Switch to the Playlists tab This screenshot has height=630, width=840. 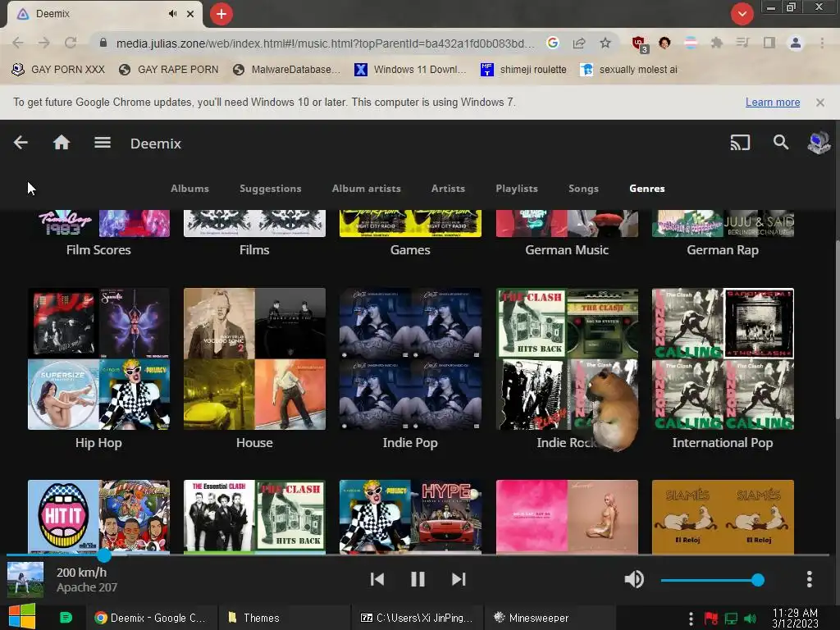coord(517,189)
